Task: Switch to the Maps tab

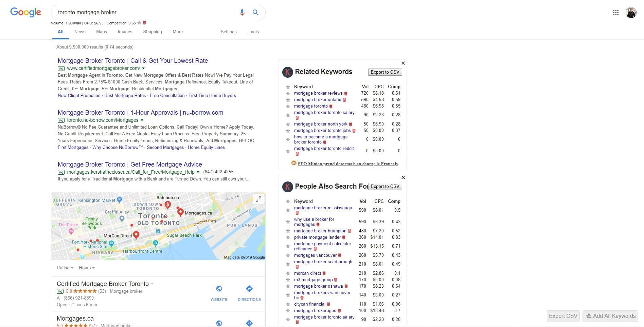Action: 102,32
